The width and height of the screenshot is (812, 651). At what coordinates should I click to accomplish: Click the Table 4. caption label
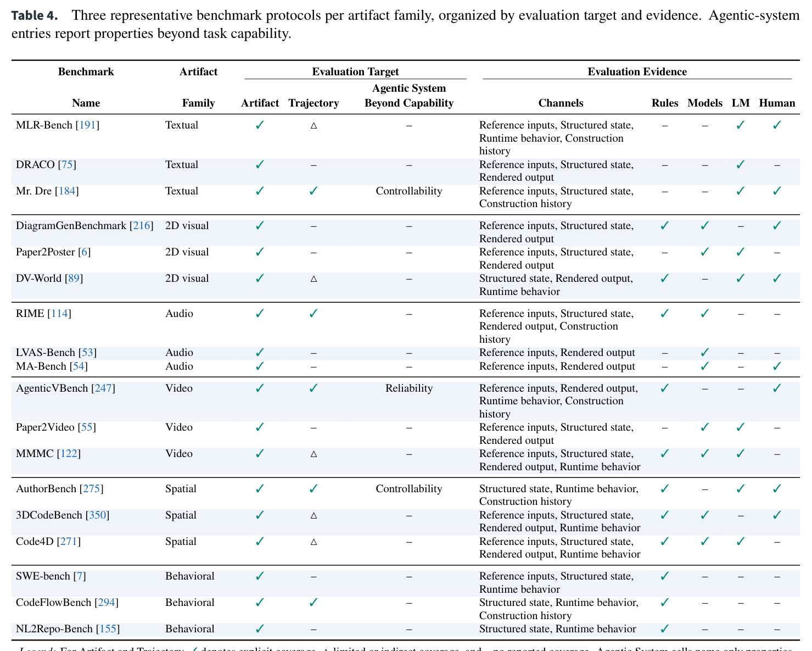[35, 15]
